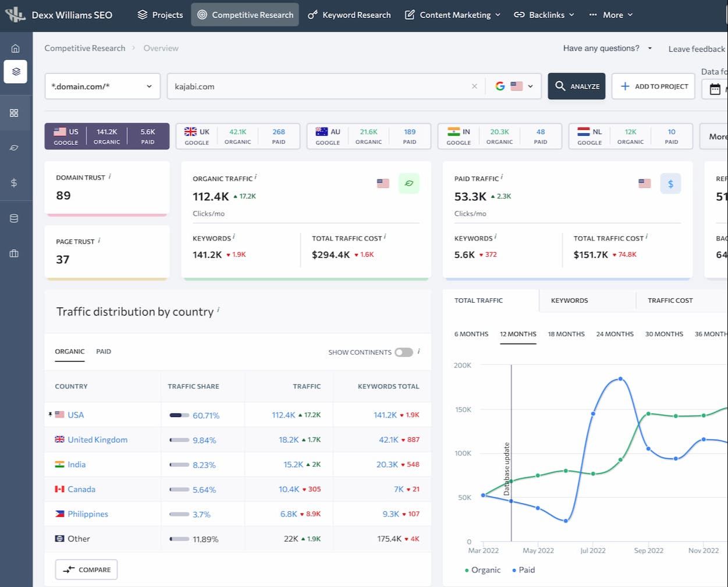Viewport: 728px width, 587px height.
Task: Toggle the Show Continents switch
Action: click(x=404, y=352)
